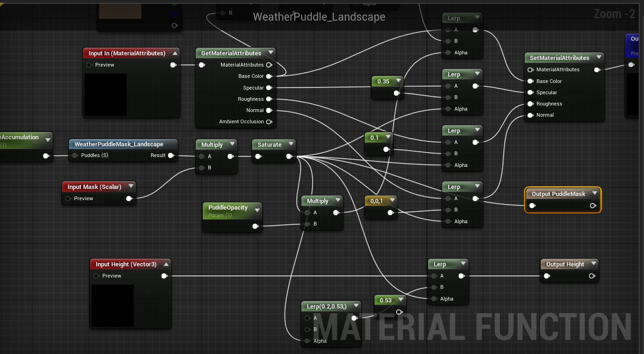The height and width of the screenshot is (354, 644).
Task: Click the Base Color input pin on SetMaterialAttributes
Action: [530, 81]
